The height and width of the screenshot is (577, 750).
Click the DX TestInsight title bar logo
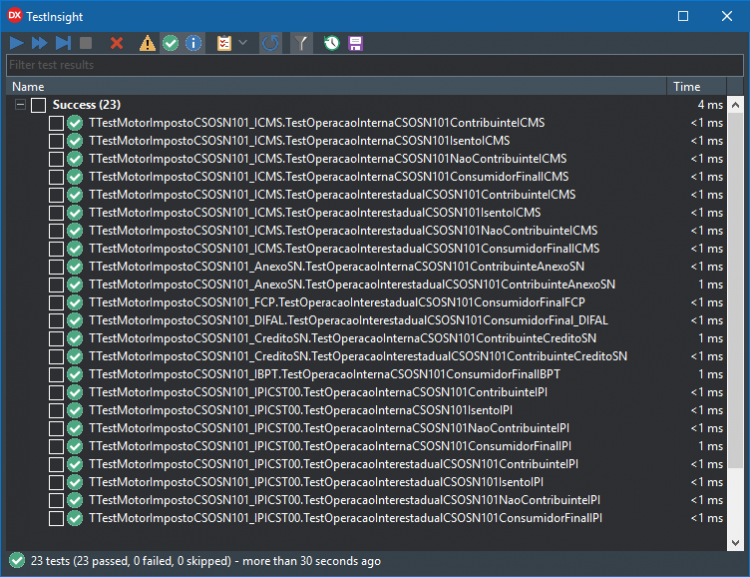[15, 16]
